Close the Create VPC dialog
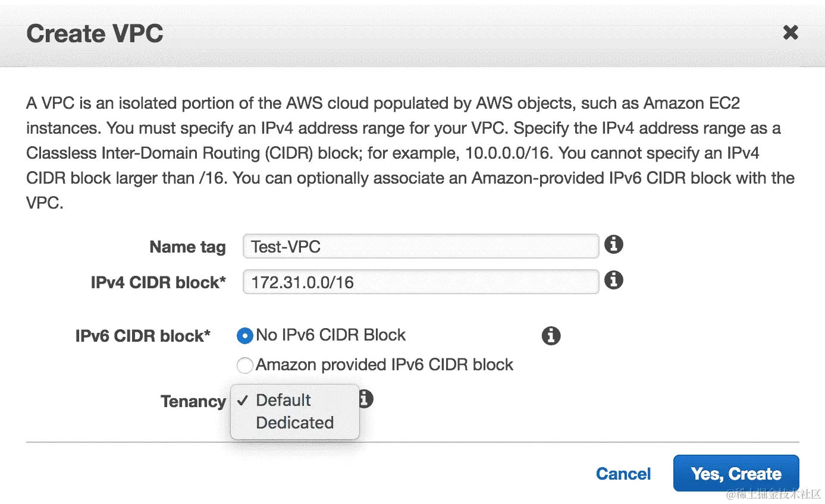Screen dimensions: 825x504 790,33
